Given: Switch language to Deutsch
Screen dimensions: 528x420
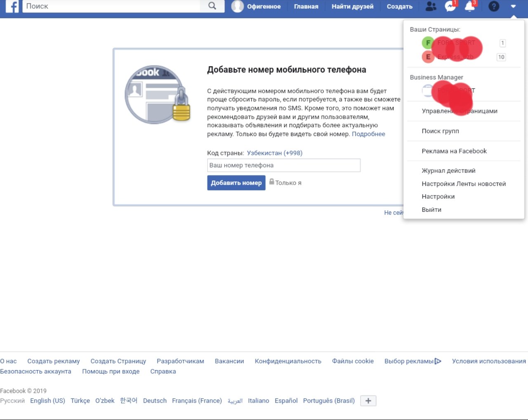Looking at the screenshot, I should (x=155, y=401).
